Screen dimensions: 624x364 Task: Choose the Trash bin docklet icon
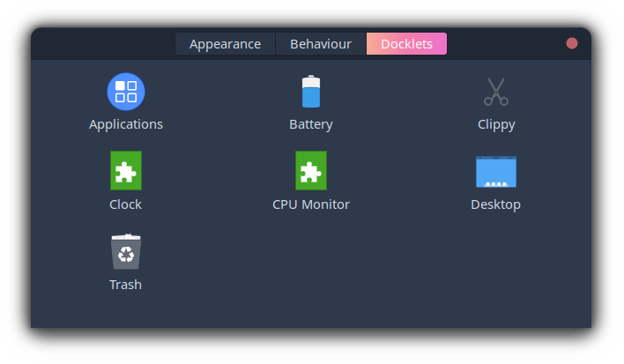[126, 251]
